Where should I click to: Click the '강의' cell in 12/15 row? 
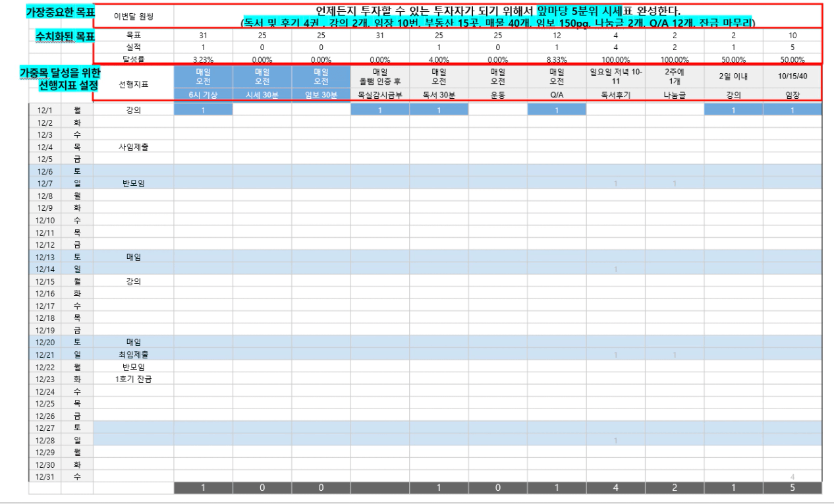134,281
